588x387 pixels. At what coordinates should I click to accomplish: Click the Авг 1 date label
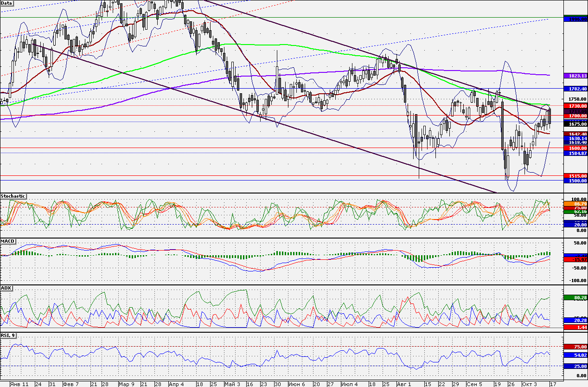[404, 384]
